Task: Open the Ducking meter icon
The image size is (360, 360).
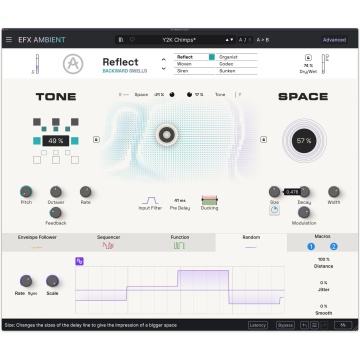Action: [209, 200]
